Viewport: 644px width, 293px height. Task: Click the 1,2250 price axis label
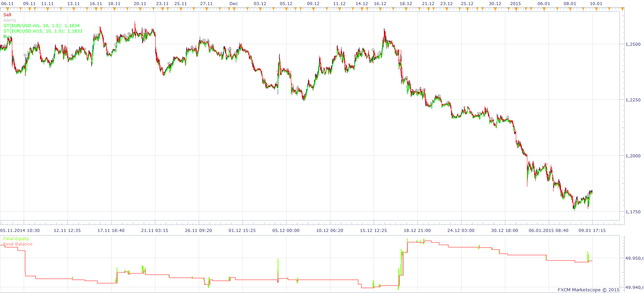[633, 100]
